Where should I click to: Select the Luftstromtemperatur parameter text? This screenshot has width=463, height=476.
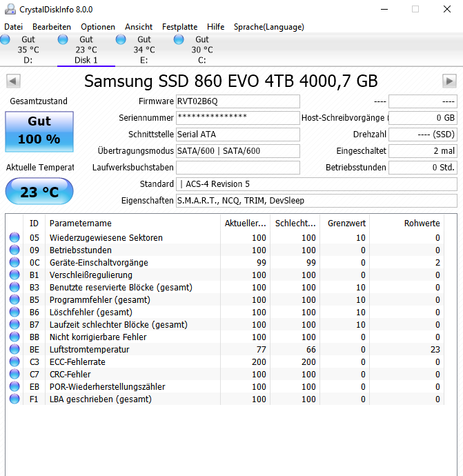[x=89, y=350]
